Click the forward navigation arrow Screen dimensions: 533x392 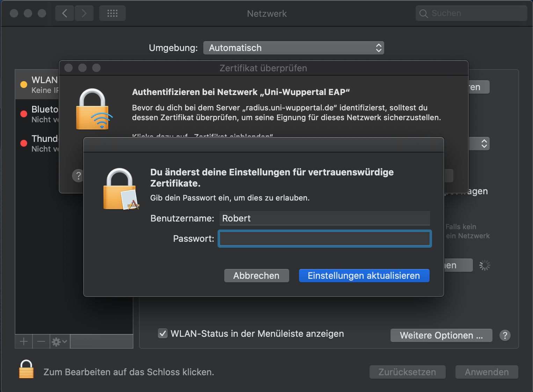tap(84, 13)
